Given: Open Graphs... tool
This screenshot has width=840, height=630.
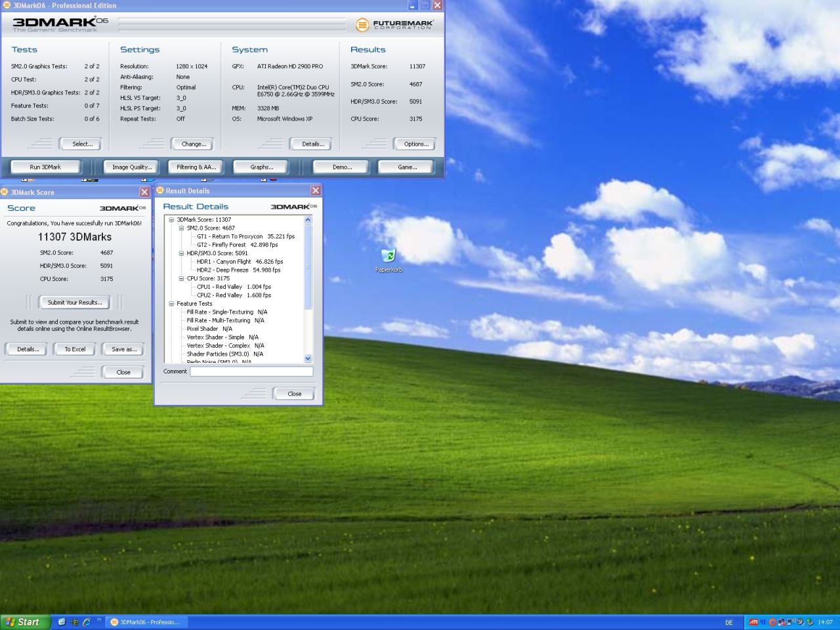Looking at the screenshot, I should pos(261,167).
